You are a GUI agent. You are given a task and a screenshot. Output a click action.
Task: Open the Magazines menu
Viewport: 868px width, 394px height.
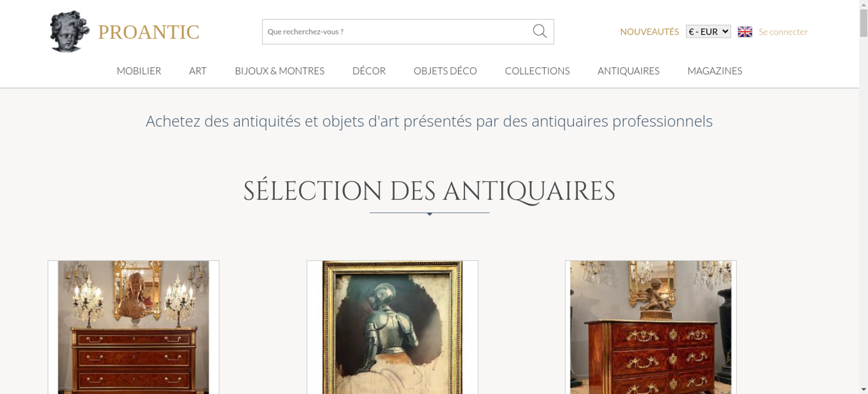tap(715, 71)
